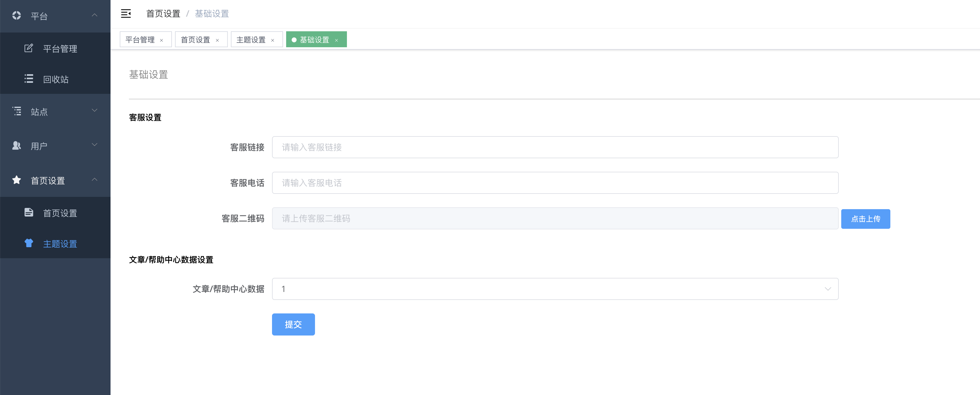Click the star icon beside 首页设置 menu

(16, 180)
